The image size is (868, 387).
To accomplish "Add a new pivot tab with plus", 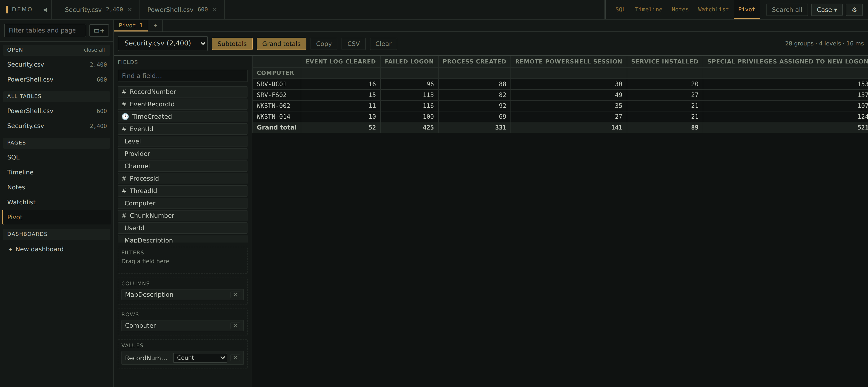I will click(x=155, y=26).
